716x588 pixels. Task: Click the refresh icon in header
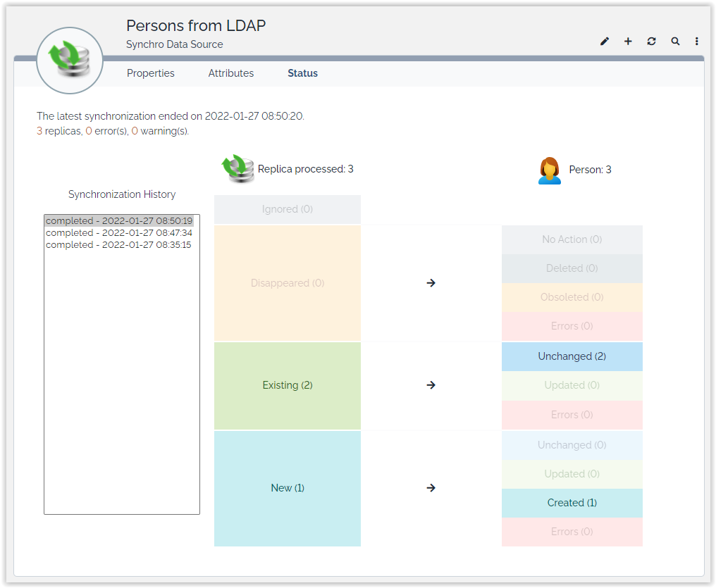651,42
